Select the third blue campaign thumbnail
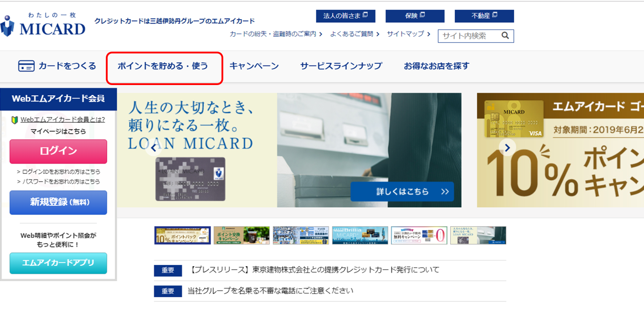The height and width of the screenshot is (317, 644). [301, 236]
